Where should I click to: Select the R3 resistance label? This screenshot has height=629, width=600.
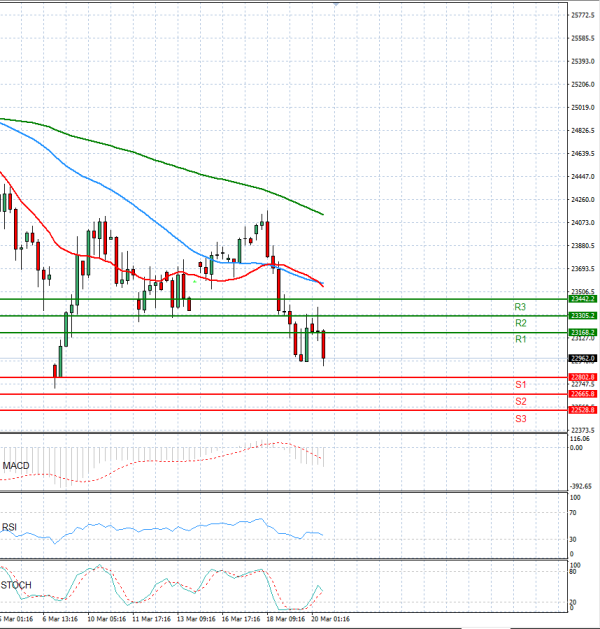click(520, 307)
